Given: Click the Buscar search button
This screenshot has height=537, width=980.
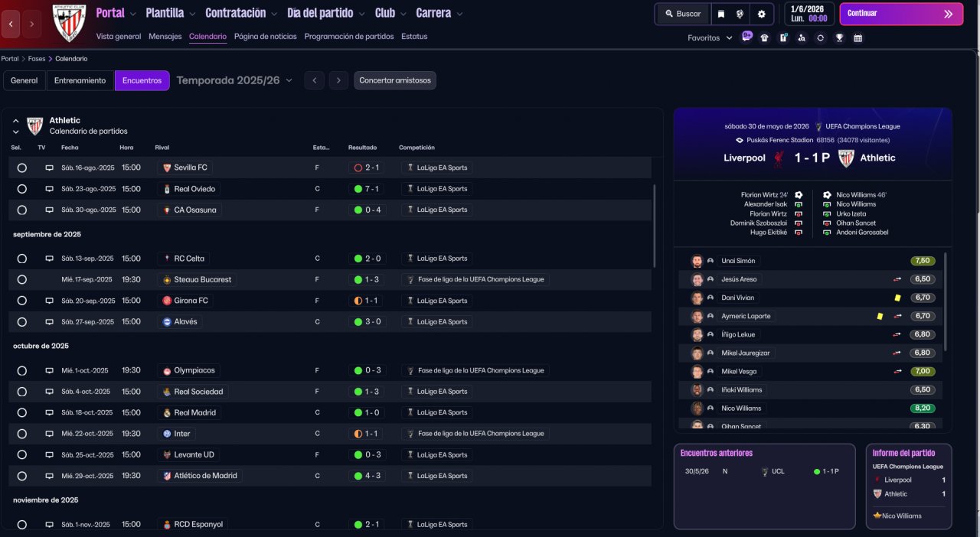Looking at the screenshot, I should (682, 14).
